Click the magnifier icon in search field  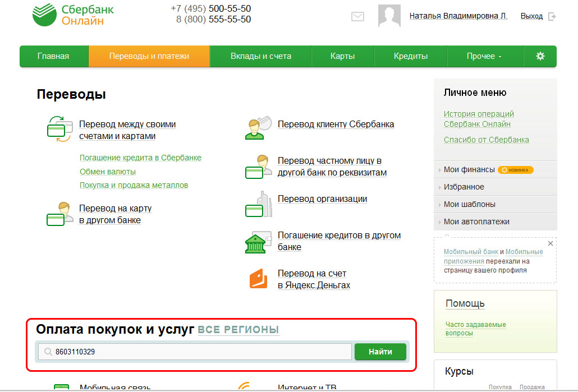(48, 352)
